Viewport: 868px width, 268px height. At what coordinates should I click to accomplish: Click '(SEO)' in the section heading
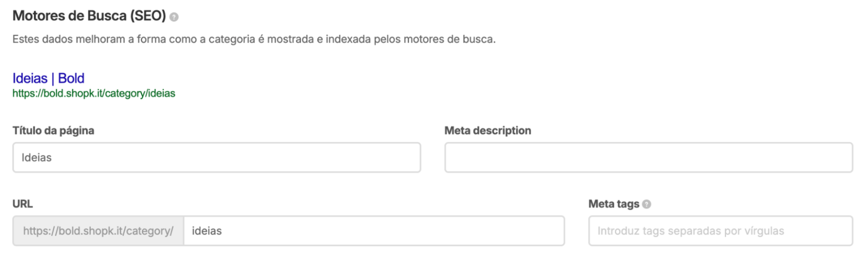click(x=148, y=16)
